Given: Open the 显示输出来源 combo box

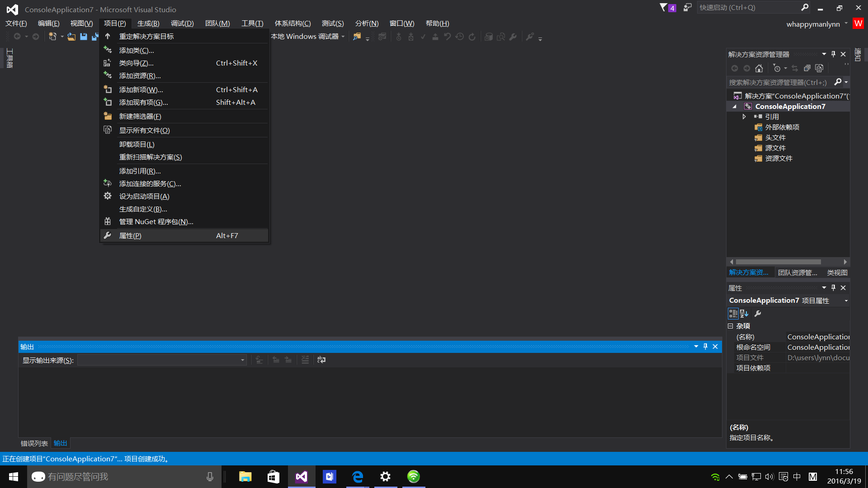Looking at the screenshot, I should [x=162, y=360].
